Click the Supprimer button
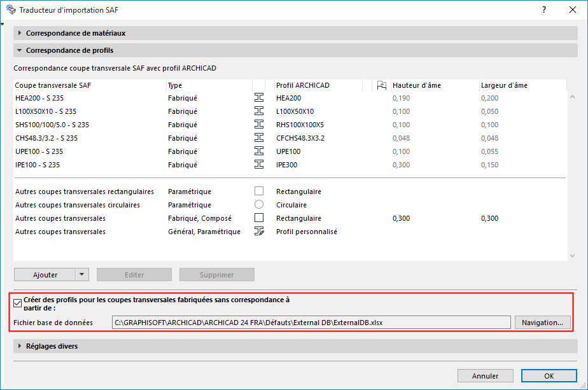 pyautogui.click(x=217, y=274)
